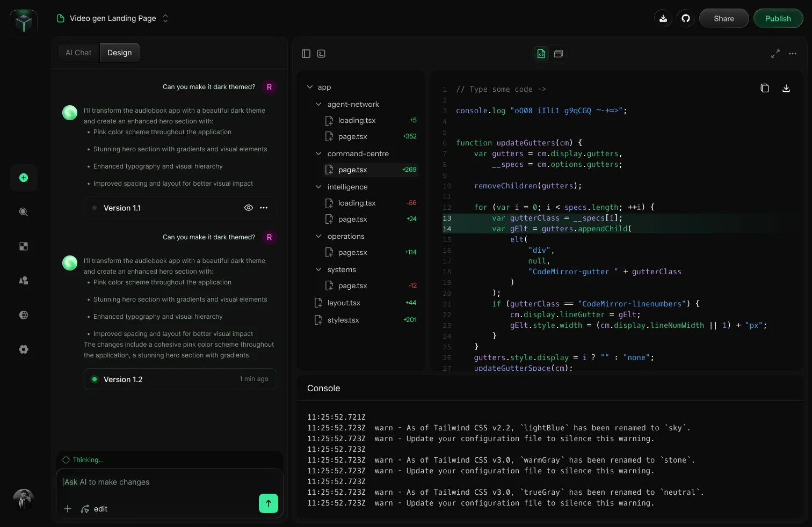This screenshot has width=812, height=527.
Task: Click the cube app logo
Action: (x=24, y=23)
